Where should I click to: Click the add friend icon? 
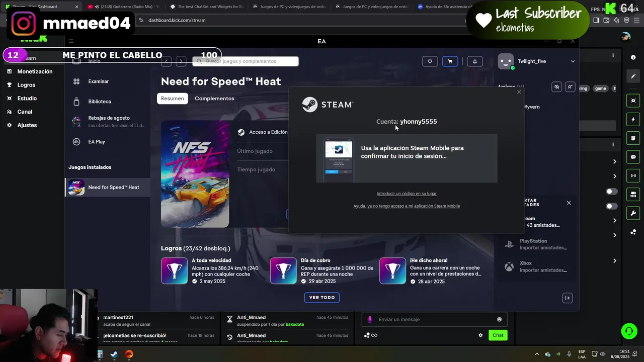pyautogui.click(x=570, y=87)
